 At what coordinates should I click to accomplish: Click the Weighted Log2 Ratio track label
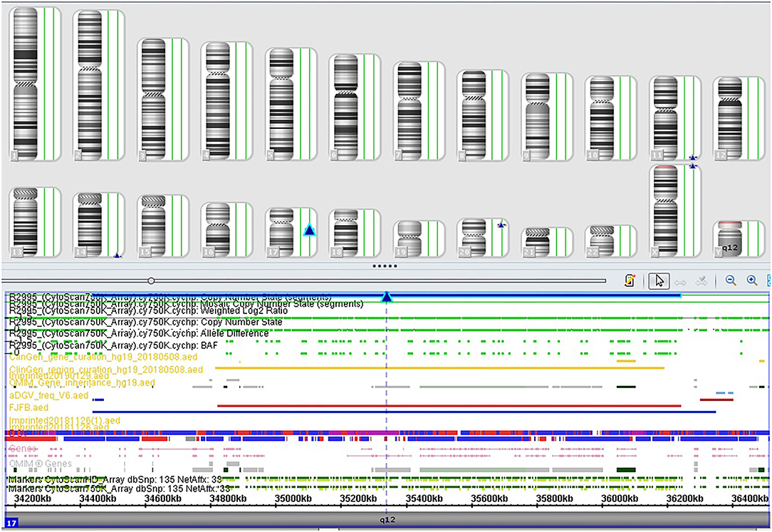pos(148,311)
